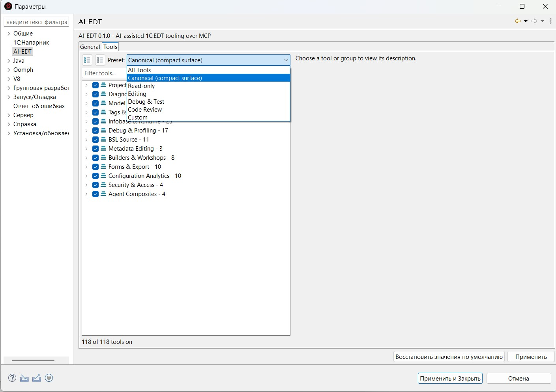
Task: Expand the Запуск/Отладка tree node
Action: (9, 97)
